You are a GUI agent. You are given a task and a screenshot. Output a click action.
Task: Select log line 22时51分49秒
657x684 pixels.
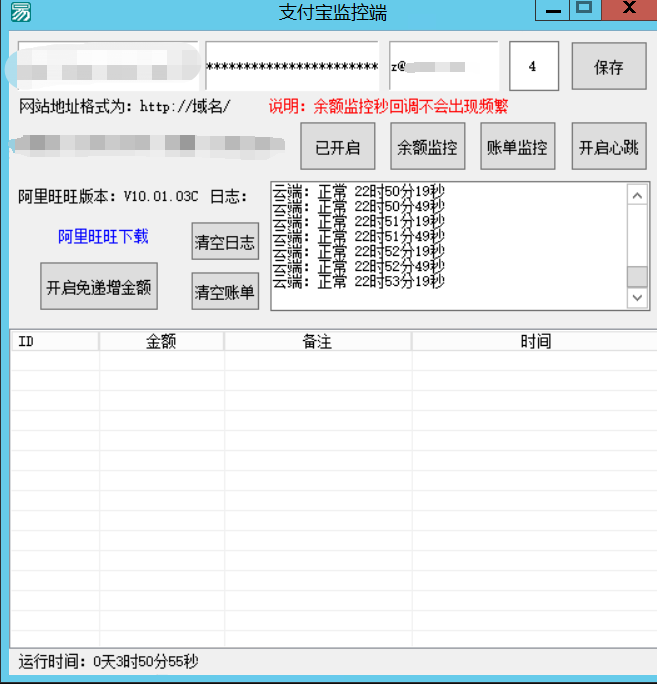coord(359,236)
